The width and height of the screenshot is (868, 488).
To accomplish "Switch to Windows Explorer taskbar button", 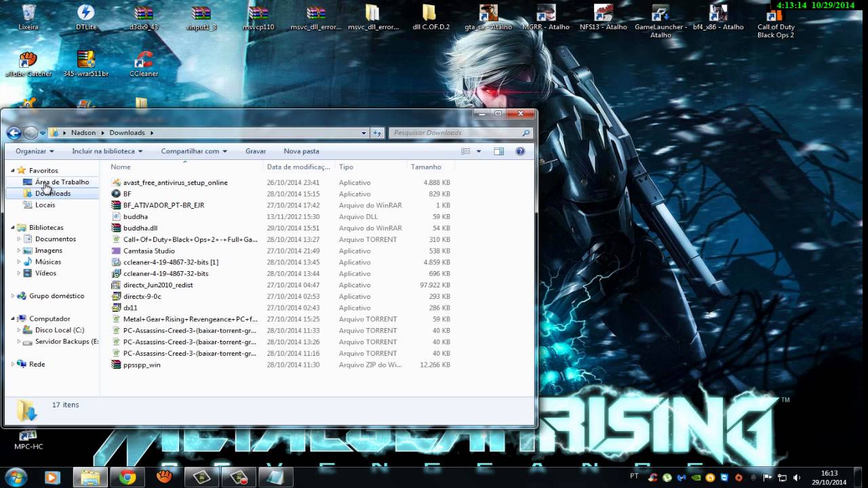I will coord(90,477).
